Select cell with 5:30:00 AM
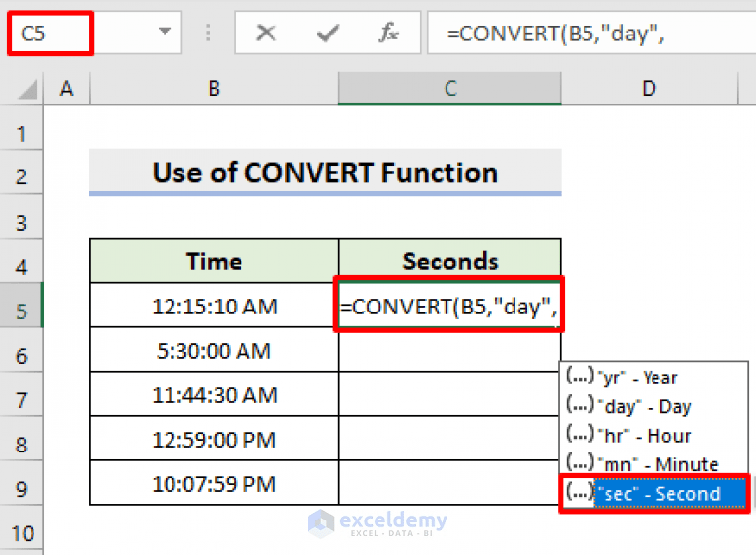The width and height of the screenshot is (756, 555). (x=214, y=350)
